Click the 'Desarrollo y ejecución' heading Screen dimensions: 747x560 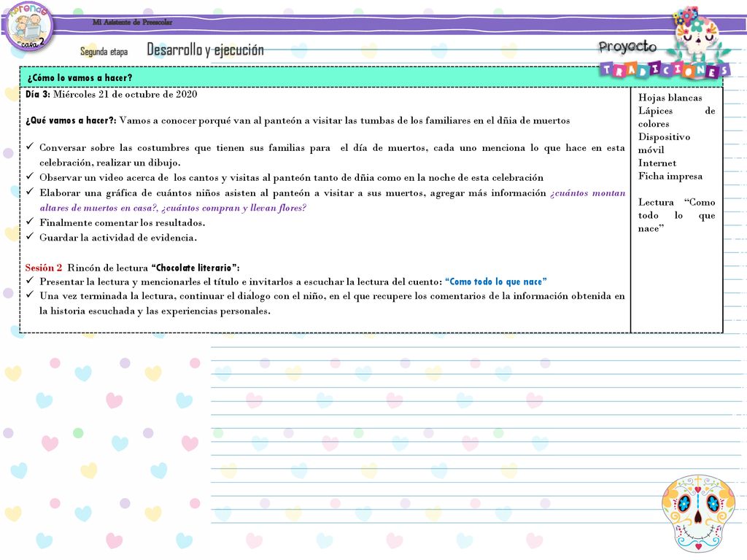click(x=205, y=50)
